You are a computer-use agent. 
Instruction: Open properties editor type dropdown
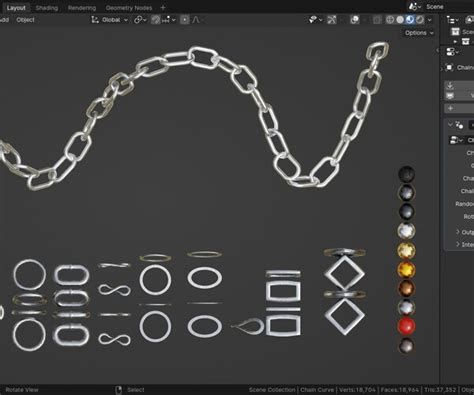click(452, 52)
